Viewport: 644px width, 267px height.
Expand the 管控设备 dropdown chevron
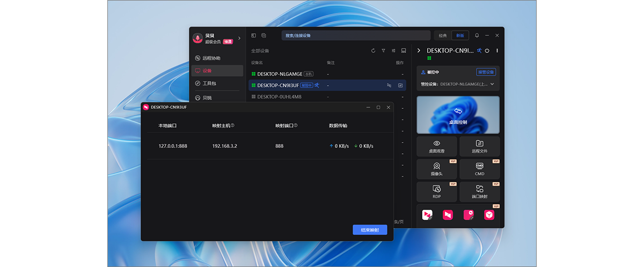pyautogui.click(x=492, y=84)
